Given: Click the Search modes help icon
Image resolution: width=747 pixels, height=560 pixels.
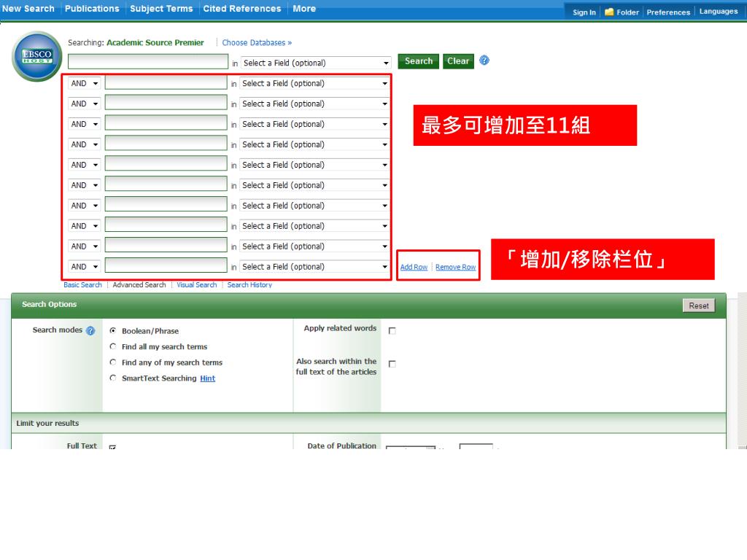Looking at the screenshot, I should coord(90,330).
